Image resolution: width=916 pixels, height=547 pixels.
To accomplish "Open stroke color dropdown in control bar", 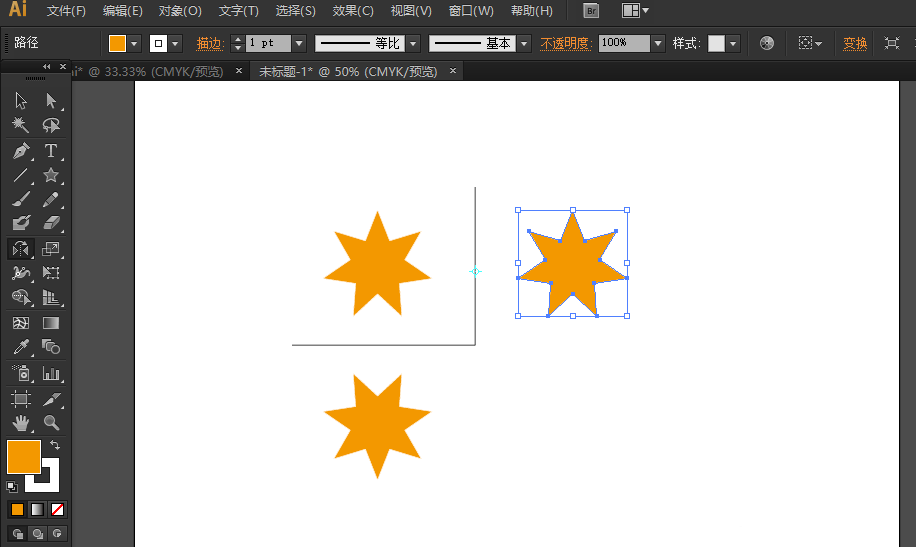I will click(x=175, y=43).
